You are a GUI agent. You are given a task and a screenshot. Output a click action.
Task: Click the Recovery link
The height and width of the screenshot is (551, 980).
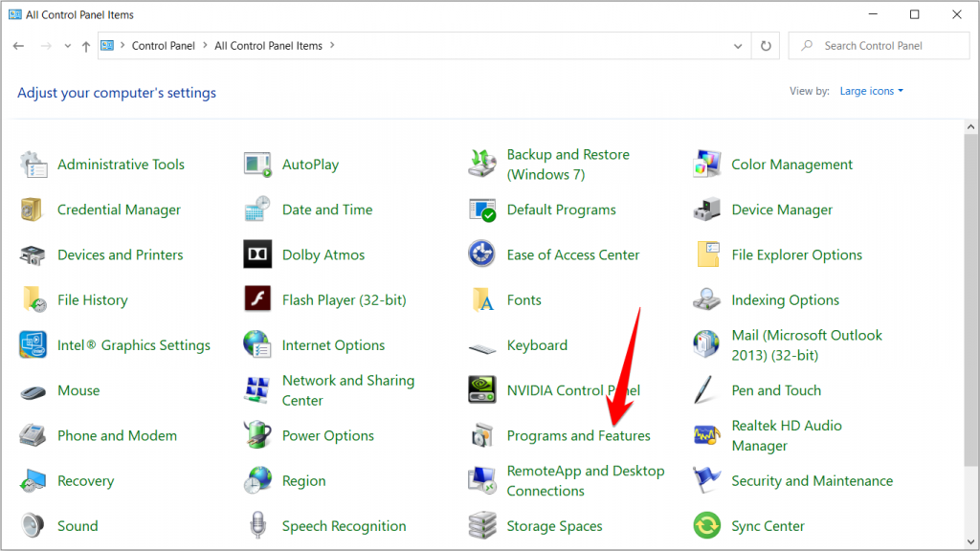coord(85,481)
